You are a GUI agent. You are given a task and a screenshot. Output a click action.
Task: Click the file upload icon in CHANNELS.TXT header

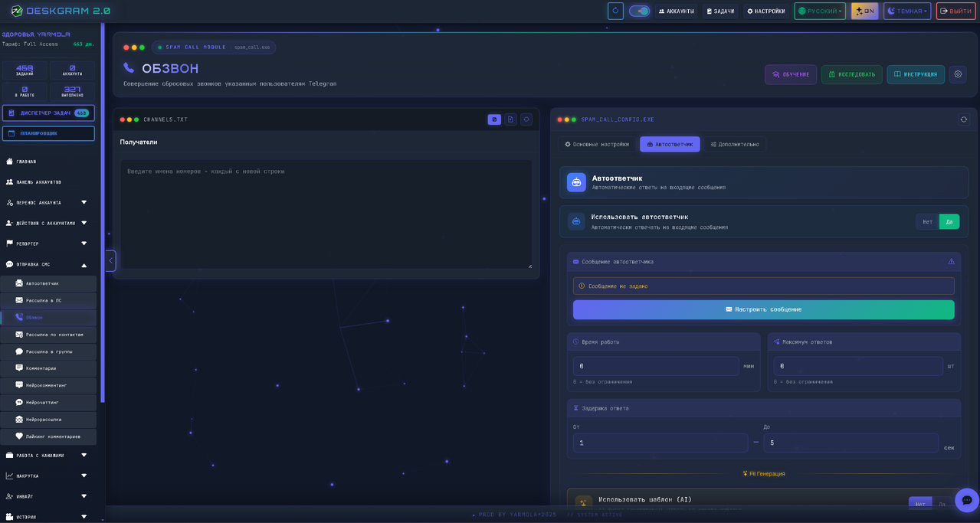tap(510, 119)
